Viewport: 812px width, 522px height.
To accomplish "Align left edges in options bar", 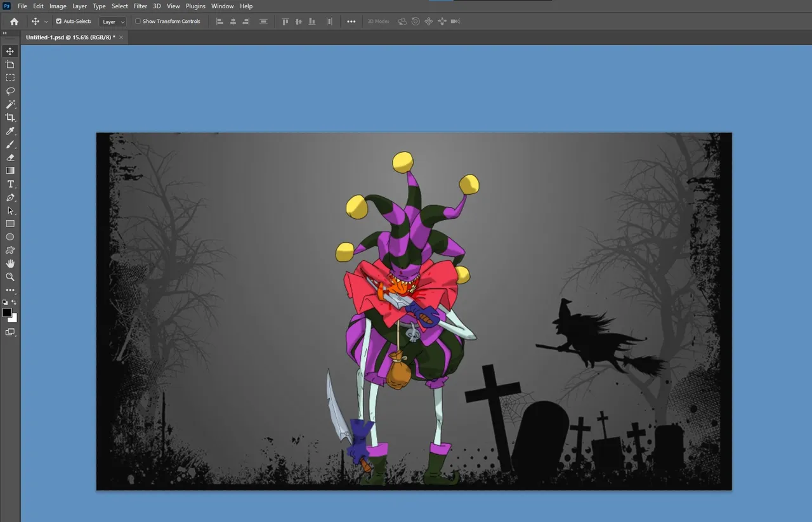I will pos(220,22).
